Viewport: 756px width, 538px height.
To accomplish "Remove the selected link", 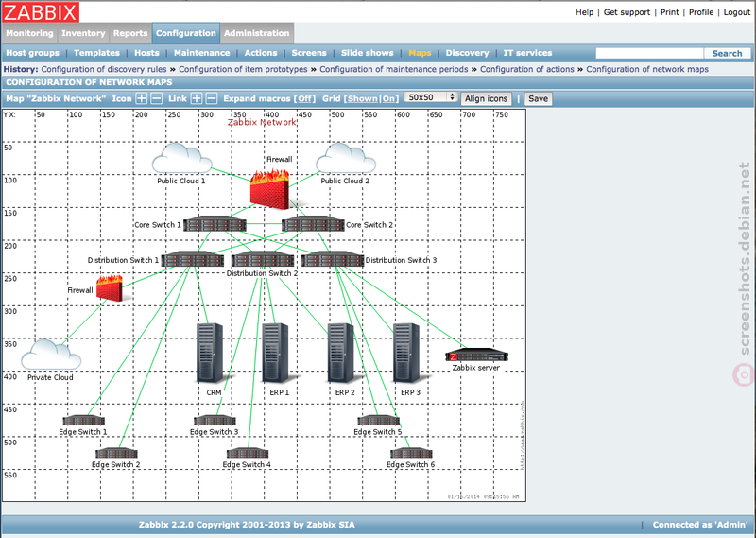I will (211, 98).
